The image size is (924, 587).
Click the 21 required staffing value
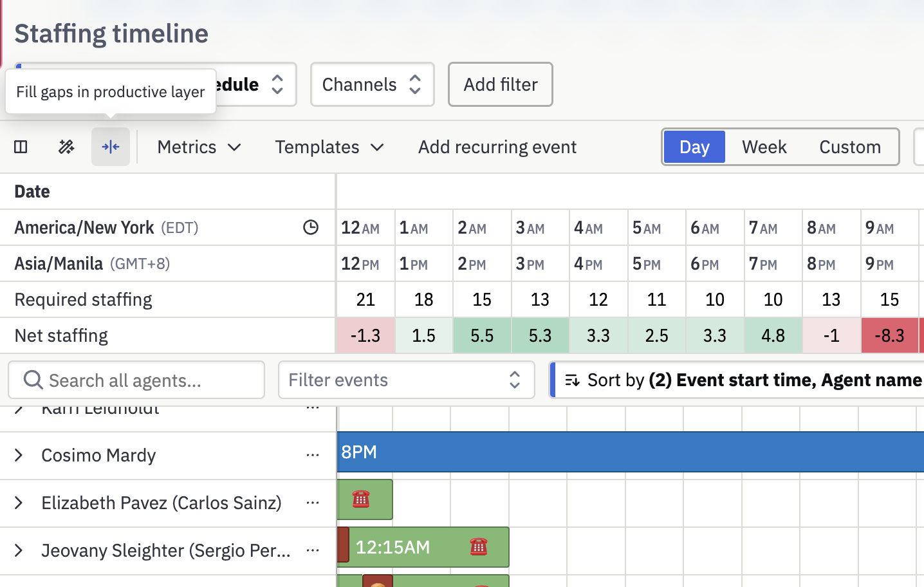(365, 299)
